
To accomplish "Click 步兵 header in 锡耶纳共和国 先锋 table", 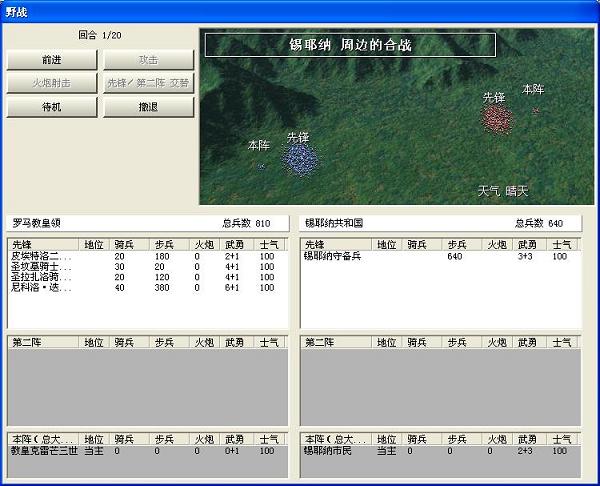I will (462, 245).
